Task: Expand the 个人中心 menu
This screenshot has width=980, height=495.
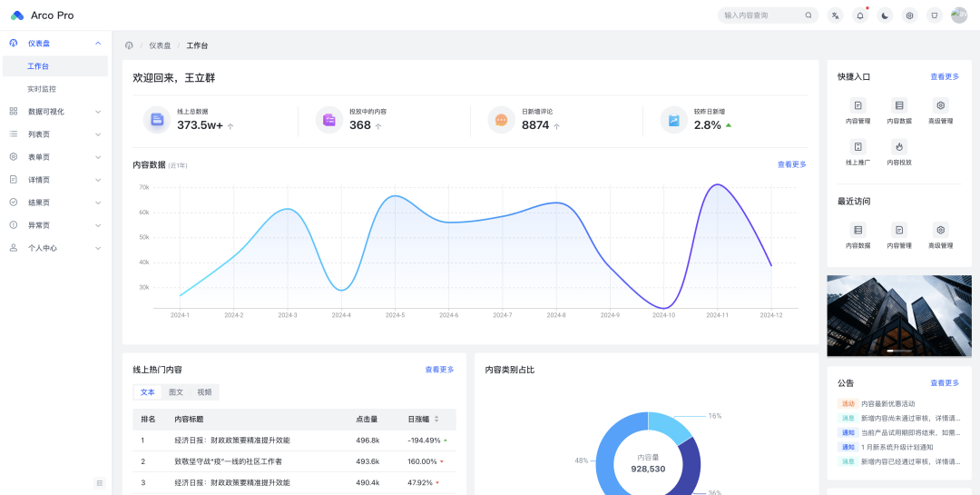Action: click(54, 248)
